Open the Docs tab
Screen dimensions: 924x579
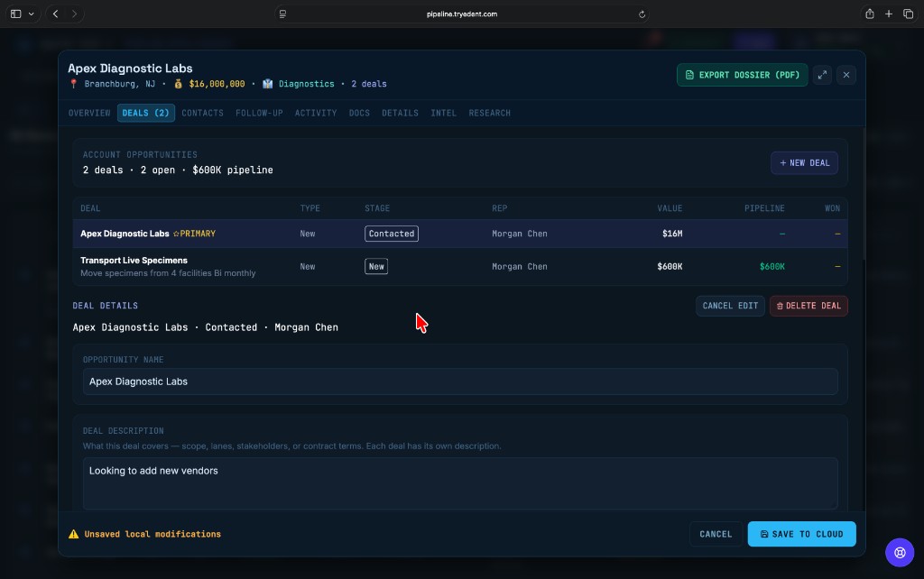click(x=359, y=113)
